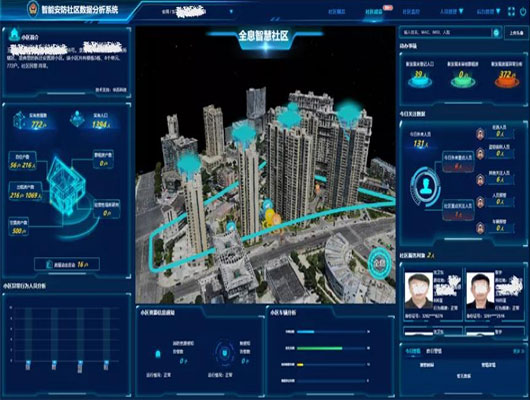Expand the community selector dropdown in the header

[x=231, y=12]
